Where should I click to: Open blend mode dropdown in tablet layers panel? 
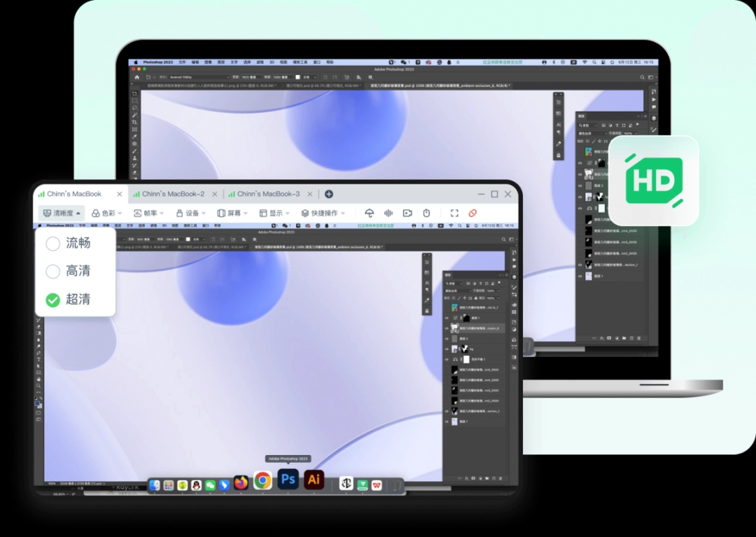pyautogui.click(x=458, y=291)
